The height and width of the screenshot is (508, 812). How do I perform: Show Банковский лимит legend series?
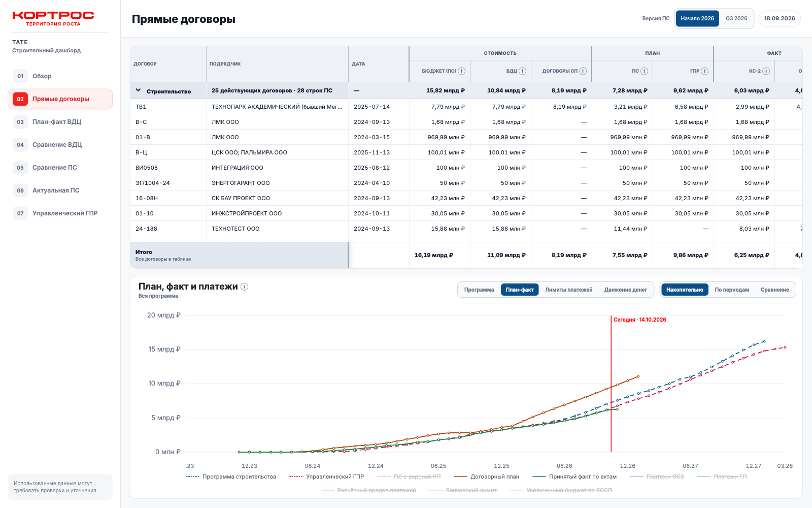(463, 490)
